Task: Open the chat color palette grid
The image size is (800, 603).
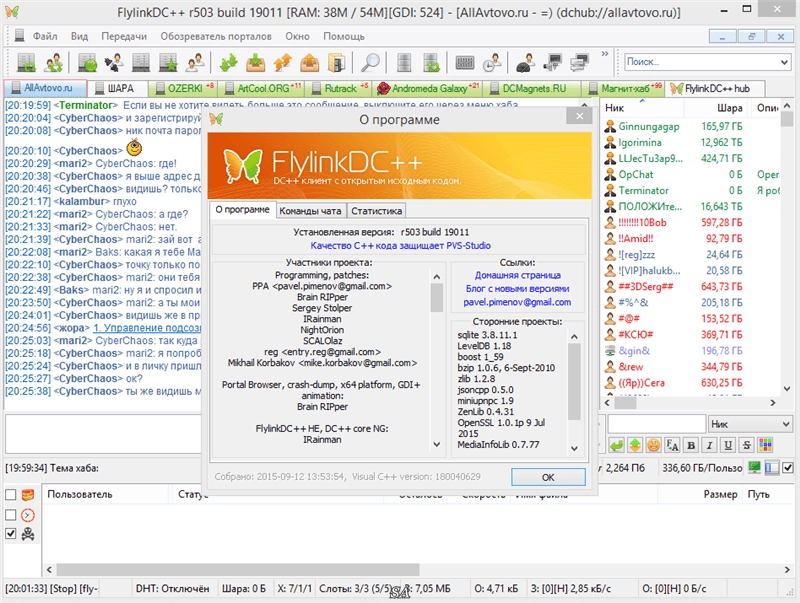Action: click(765, 445)
